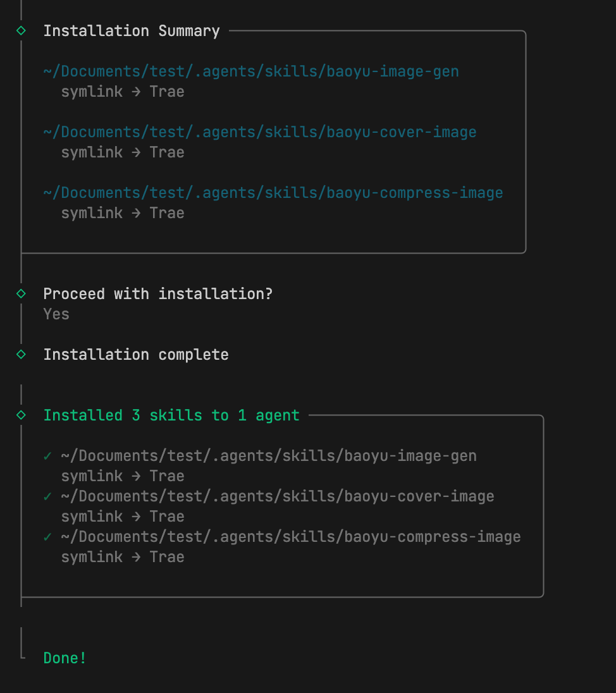Open the blue baoyu-compress-image path in Installation Summary

(273, 193)
